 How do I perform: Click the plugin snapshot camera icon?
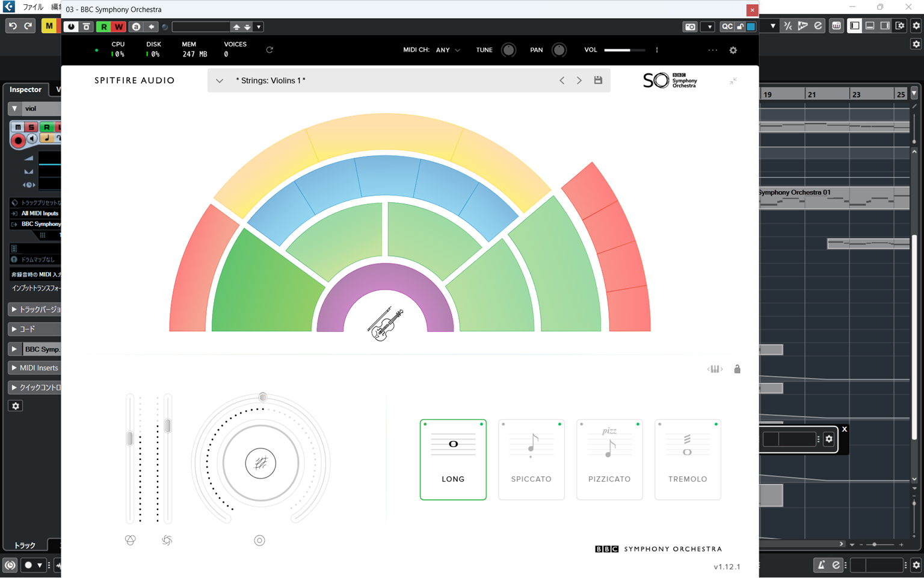(690, 26)
